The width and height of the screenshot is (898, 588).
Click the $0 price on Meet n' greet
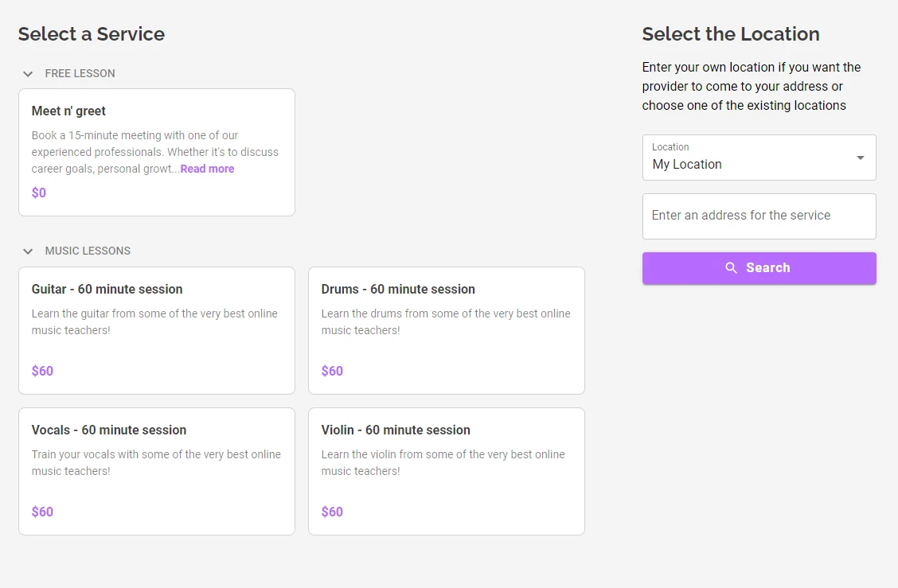pos(38,193)
